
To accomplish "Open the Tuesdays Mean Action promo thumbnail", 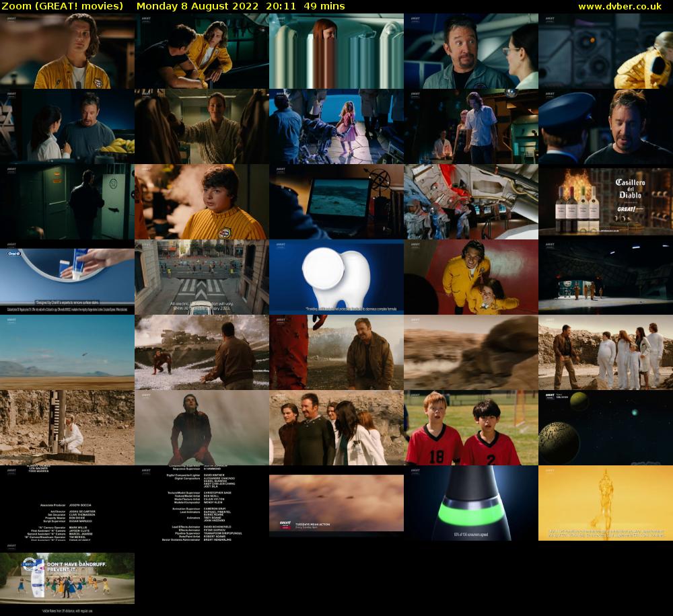I will tap(336, 503).
